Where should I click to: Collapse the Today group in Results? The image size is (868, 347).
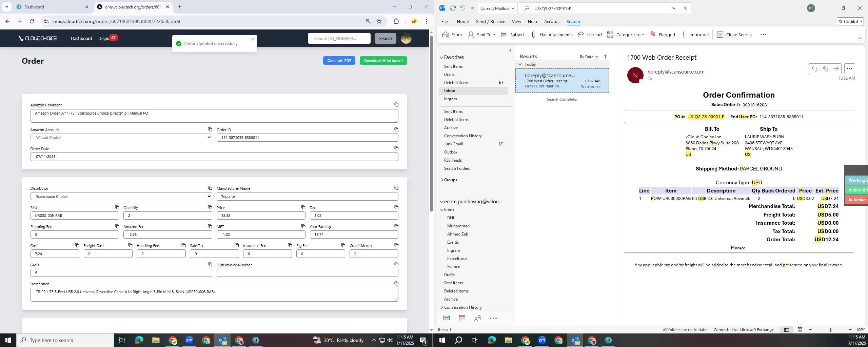coord(520,64)
